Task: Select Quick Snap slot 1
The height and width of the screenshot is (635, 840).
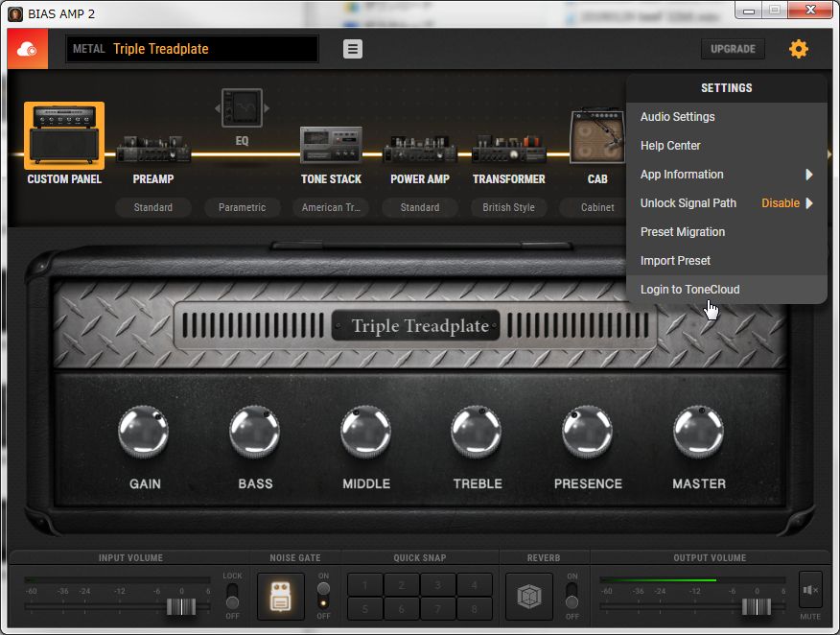Action: 364,584
